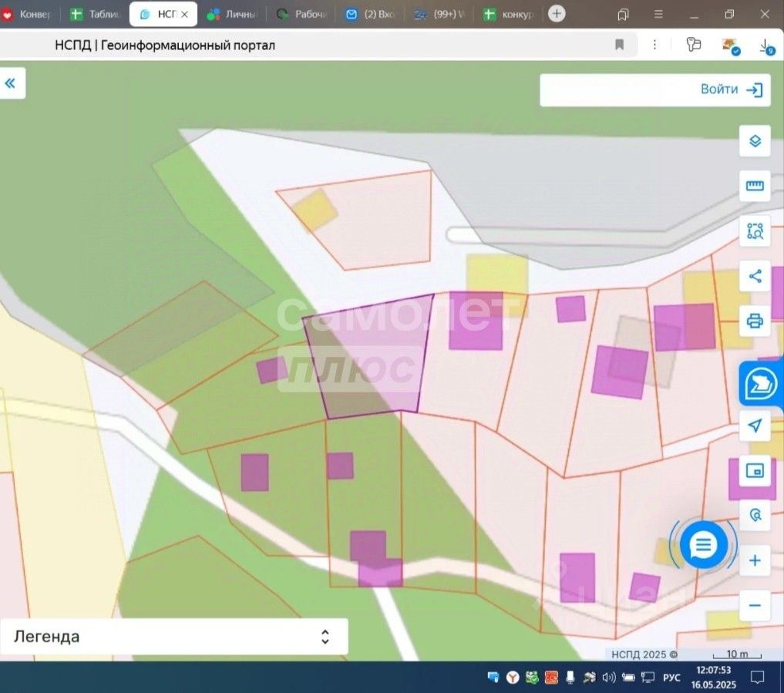This screenshot has width=784, height=693.
Task: Open a new browser tab
Action: 557,14
